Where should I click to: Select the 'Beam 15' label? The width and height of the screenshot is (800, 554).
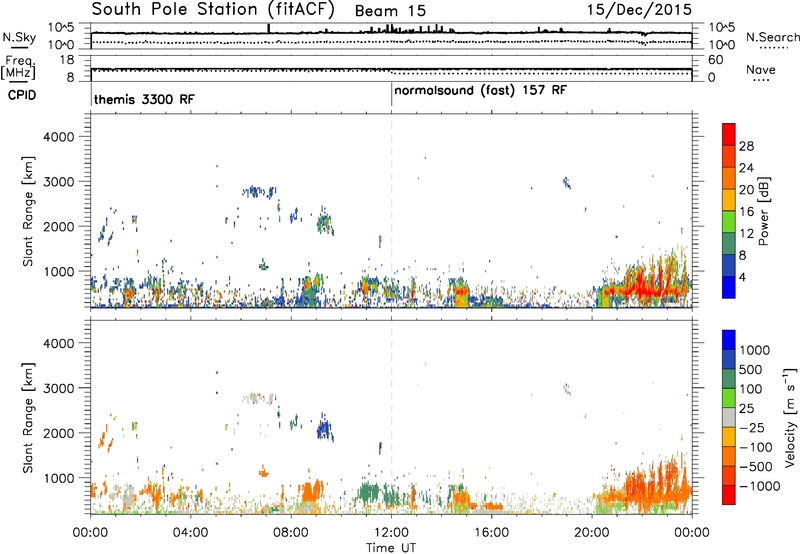(390, 11)
